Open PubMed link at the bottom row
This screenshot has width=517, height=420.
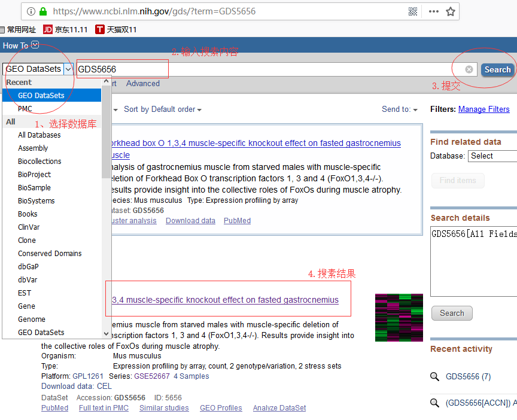pyautogui.click(x=54, y=408)
